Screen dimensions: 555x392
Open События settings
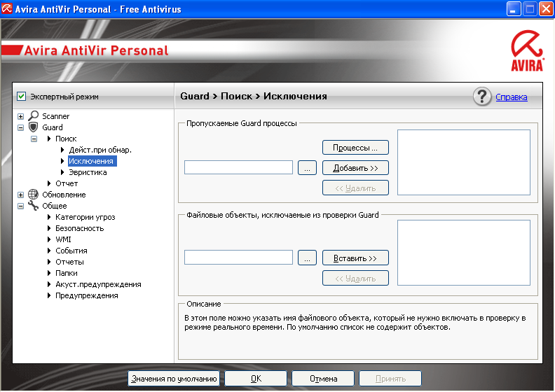[x=71, y=251]
